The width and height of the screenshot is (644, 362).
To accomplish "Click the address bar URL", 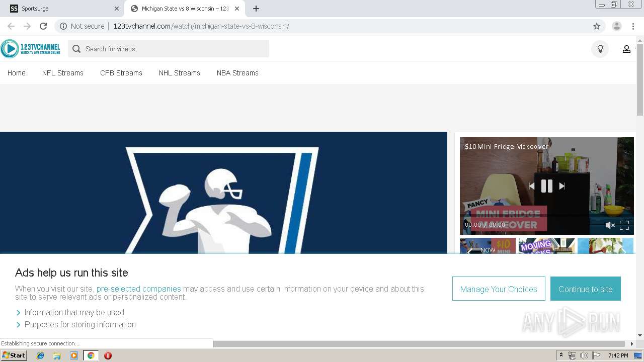I will (x=201, y=26).
